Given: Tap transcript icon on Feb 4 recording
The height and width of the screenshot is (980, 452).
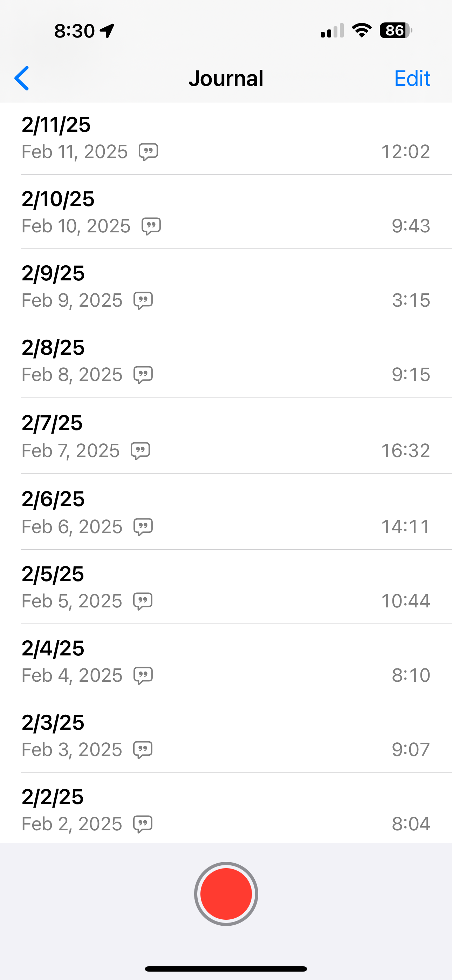Looking at the screenshot, I should click(143, 676).
